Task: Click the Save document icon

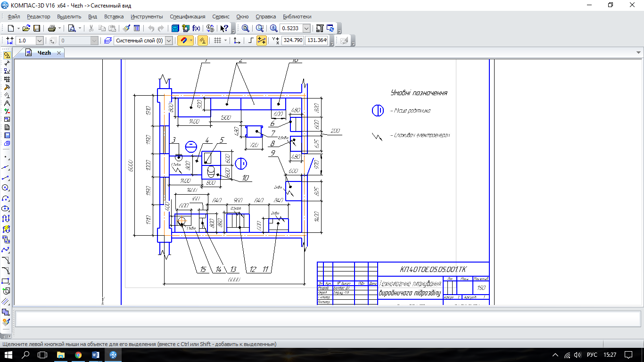Action: [37, 28]
